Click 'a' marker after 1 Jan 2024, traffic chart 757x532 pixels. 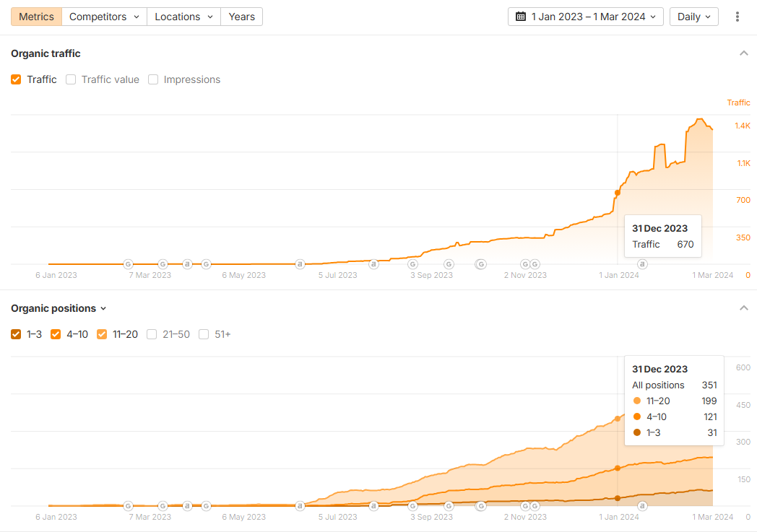(x=642, y=263)
